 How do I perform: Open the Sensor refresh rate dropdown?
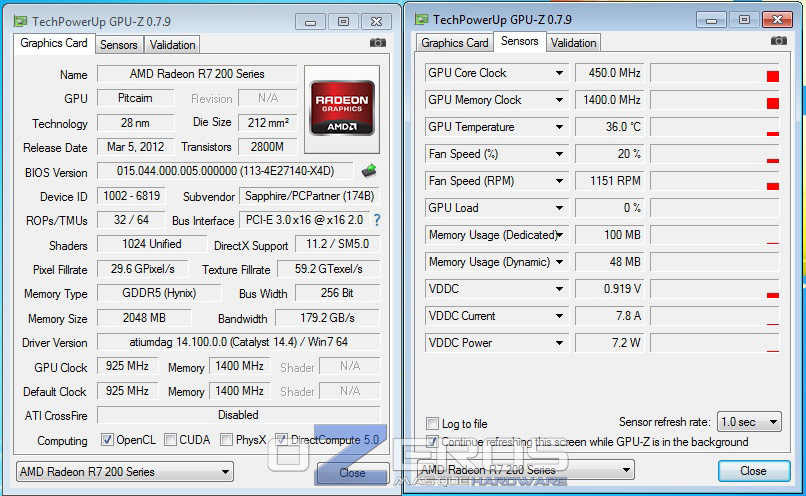(x=749, y=422)
